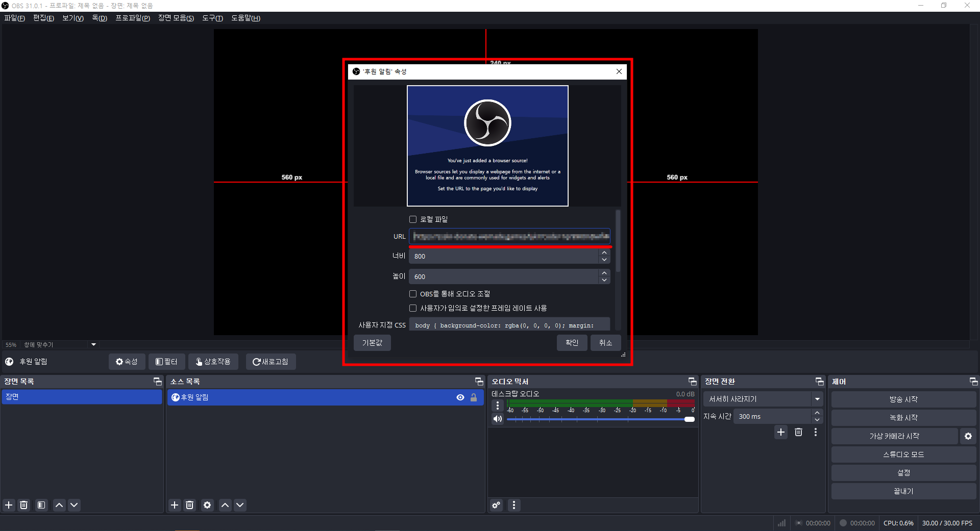Enable control audio via OBS checkbox
Viewport: 980px width, 531px height.
pyautogui.click(x=413, y=294)
